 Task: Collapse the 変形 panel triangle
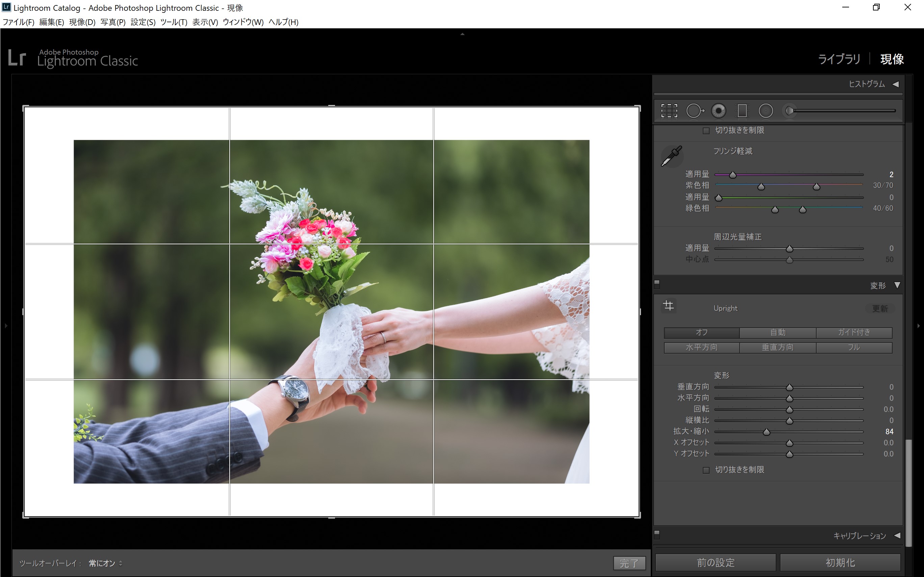[897, 285]
